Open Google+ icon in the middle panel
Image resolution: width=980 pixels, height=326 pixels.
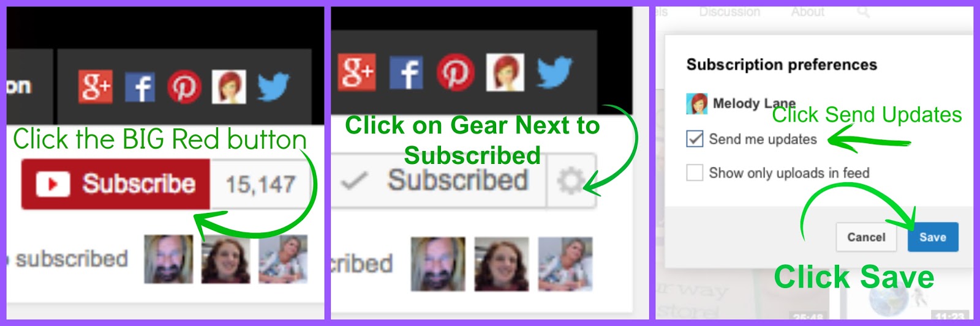357,72
